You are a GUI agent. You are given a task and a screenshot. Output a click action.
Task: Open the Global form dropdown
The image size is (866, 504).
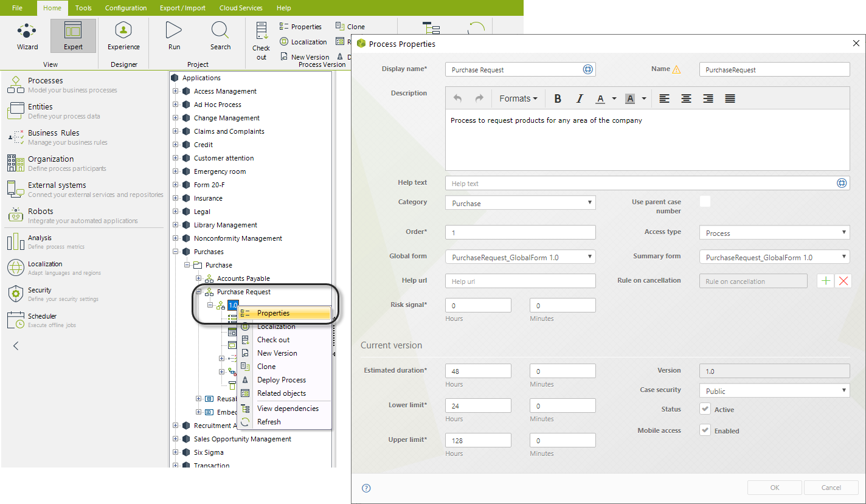[521, 257]
